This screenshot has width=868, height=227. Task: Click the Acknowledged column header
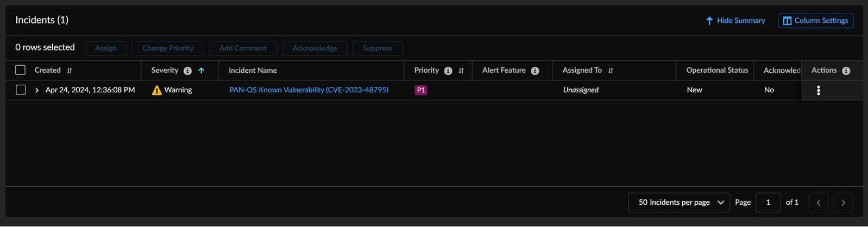(782, 71)
